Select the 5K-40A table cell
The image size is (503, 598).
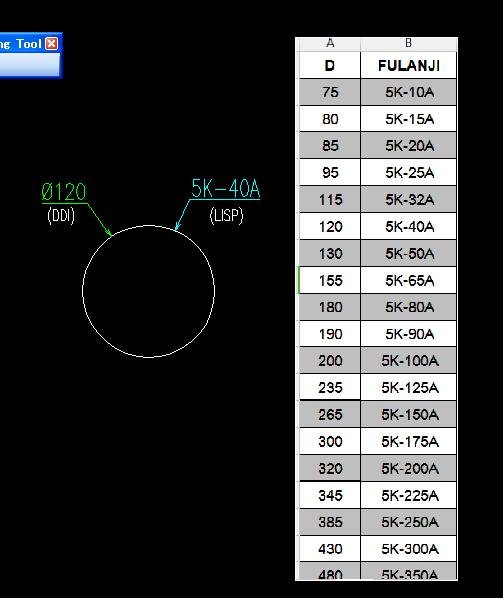[x=408, y=227]
